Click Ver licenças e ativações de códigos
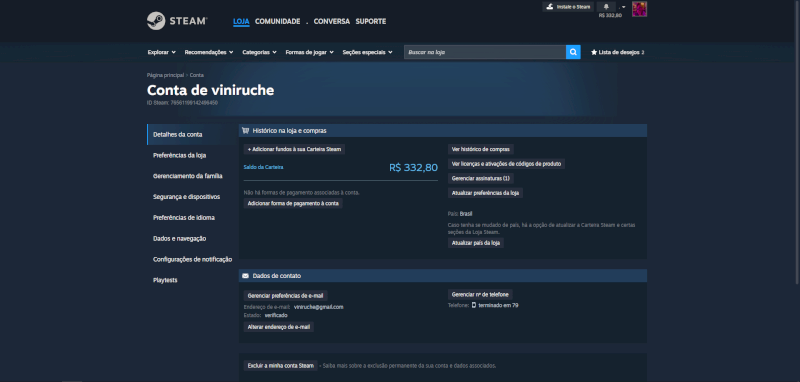The width and height of the screenshot is (800, 382). tap(506, 164)
